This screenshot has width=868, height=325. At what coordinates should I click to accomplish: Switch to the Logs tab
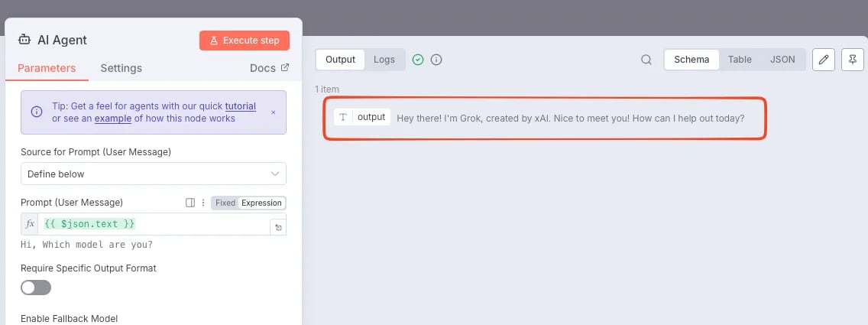[x=384, y=59]
